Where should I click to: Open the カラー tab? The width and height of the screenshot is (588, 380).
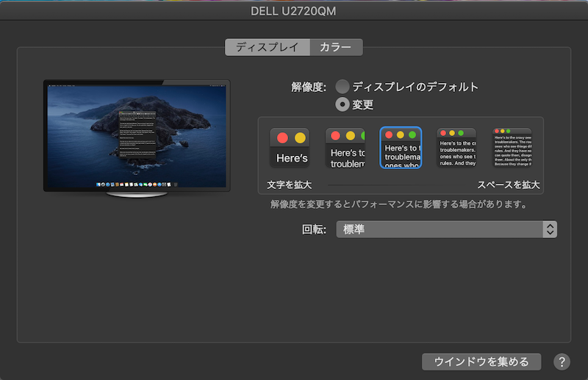[336, 47]
